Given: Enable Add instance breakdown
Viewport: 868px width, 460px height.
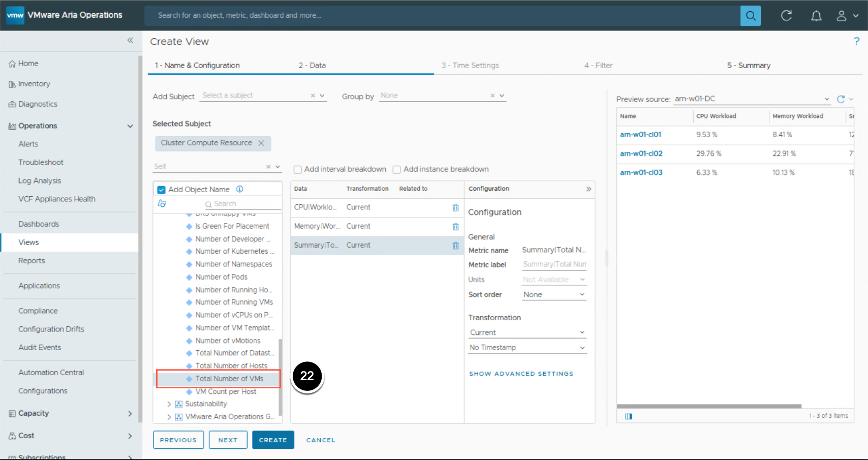Looking at the screenshot, I should pyautogui.click(x=397, y=170).
